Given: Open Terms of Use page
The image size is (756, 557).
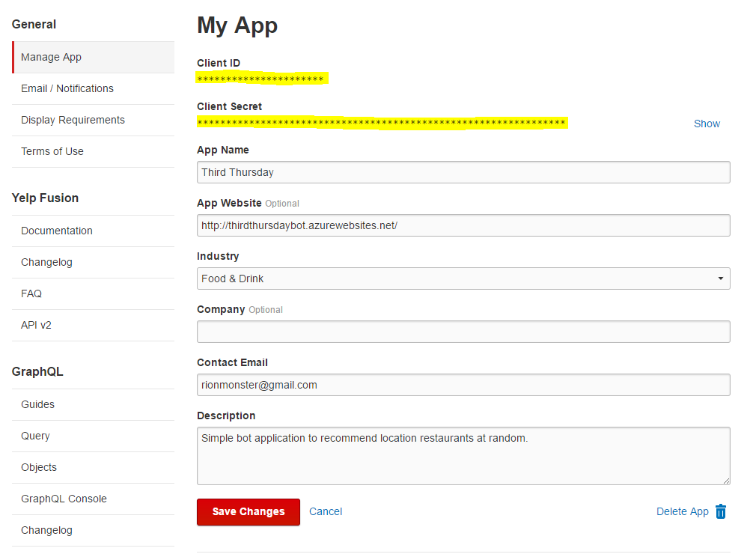Looking at the screenshot, I should pyautogui.click(x=93, y=151).
